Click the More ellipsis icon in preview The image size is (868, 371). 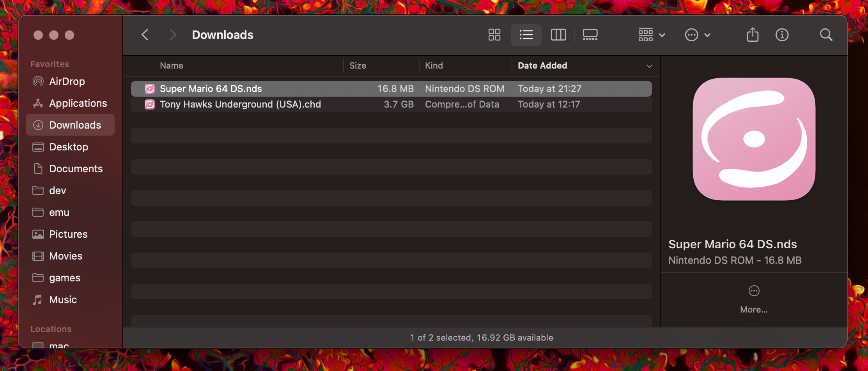click(x=754, y=291)
